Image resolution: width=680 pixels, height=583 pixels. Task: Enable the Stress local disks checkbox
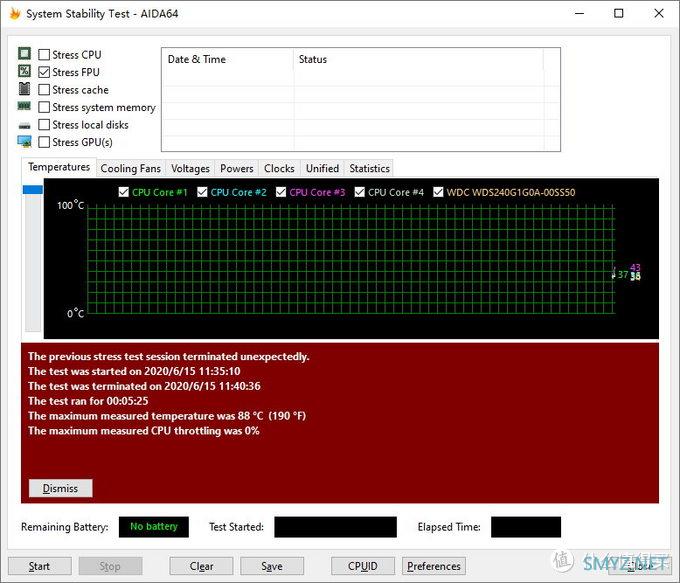(x=44, y=124)
